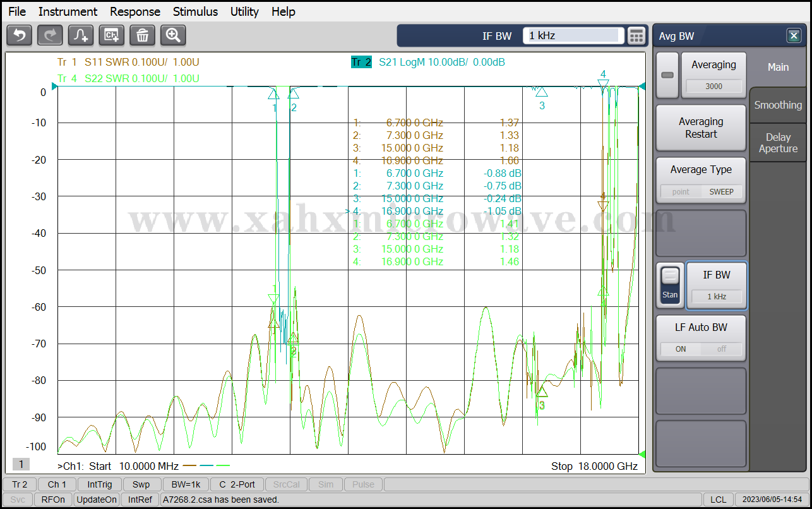
Task: Open the File menu
Action: 17,11
